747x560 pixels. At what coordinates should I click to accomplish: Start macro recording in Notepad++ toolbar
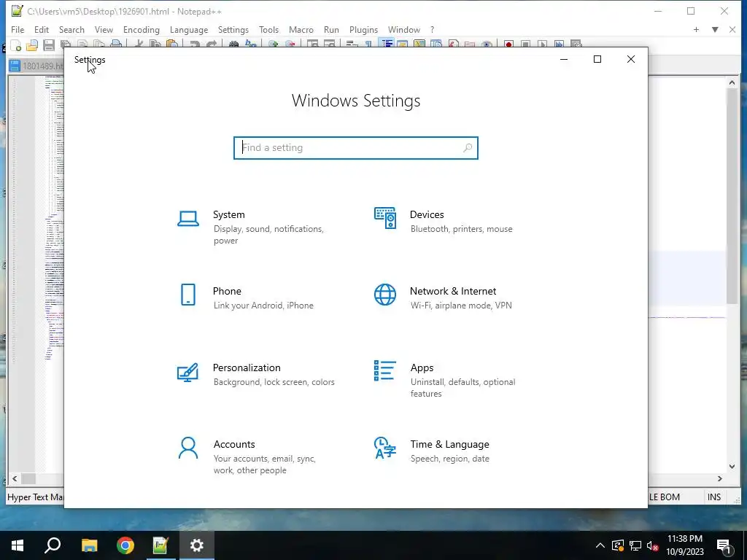pyautogui.click(x=508, y=44)
